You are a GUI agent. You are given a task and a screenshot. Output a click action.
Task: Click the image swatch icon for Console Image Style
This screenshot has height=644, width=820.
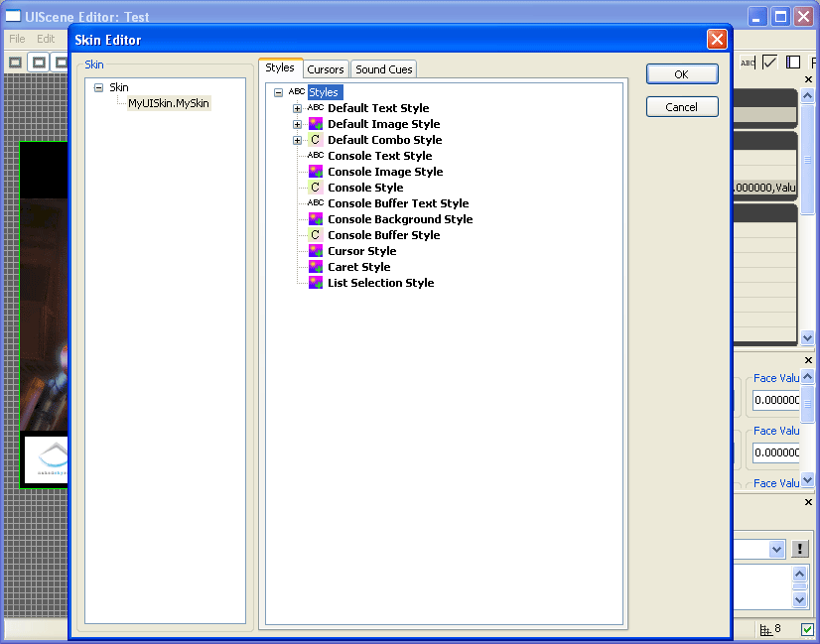316,171
